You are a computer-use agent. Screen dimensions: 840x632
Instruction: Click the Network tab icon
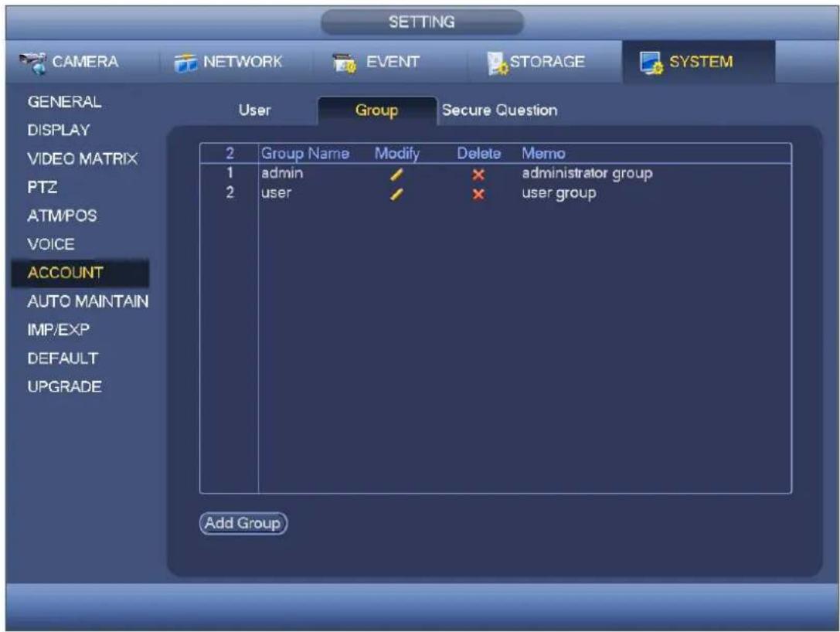click(x=185, y=63)
